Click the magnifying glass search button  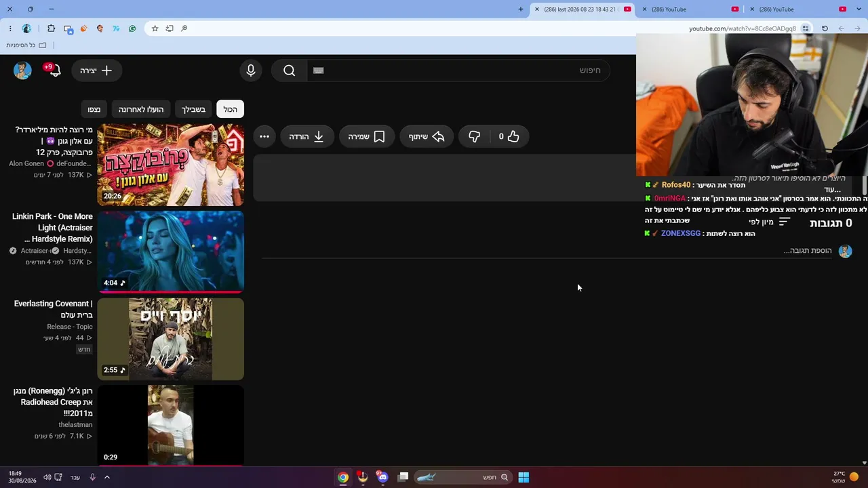coord(290,70)
